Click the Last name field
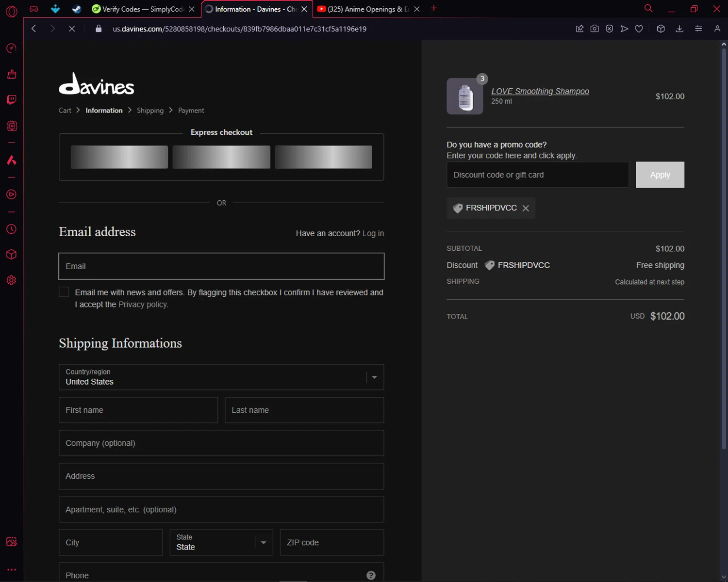Screen dimensions: 728x582 coord(304,410)
